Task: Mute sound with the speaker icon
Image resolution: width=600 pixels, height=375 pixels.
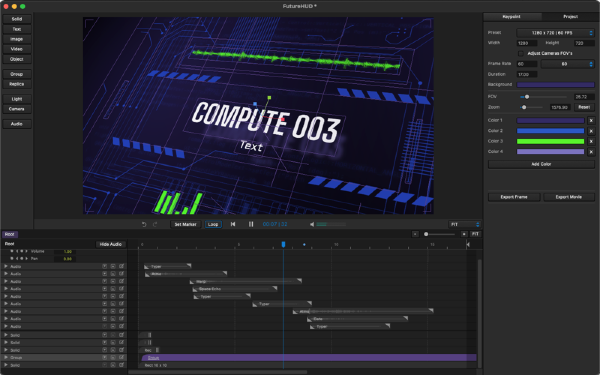Action: (312, 224)
